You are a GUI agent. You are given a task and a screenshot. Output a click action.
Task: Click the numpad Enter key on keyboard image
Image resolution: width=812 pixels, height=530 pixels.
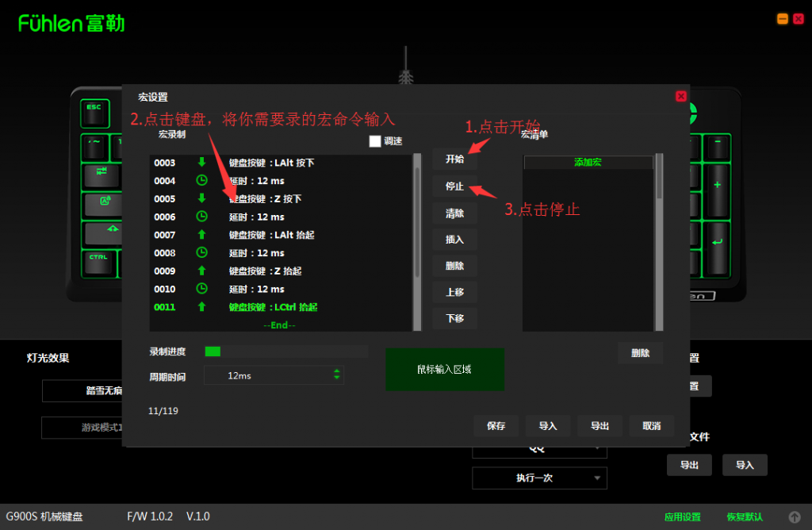click(x=717, y=248)
